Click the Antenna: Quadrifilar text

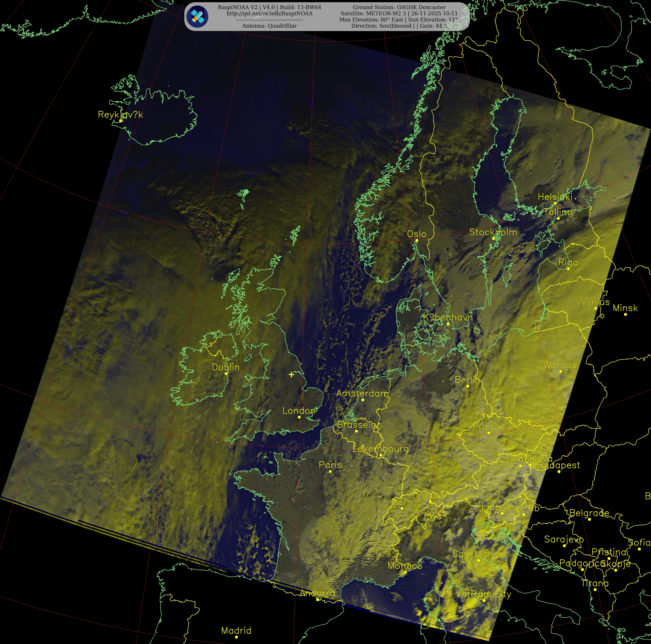269,26
